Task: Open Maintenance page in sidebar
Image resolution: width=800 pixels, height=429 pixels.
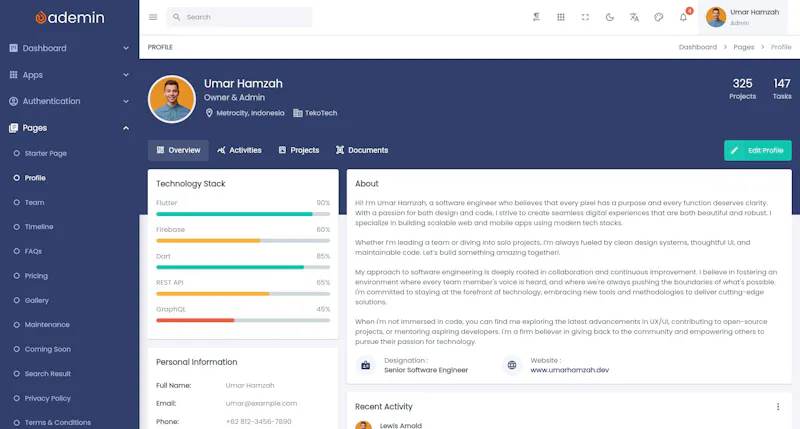Action: (x=47, y=325)
